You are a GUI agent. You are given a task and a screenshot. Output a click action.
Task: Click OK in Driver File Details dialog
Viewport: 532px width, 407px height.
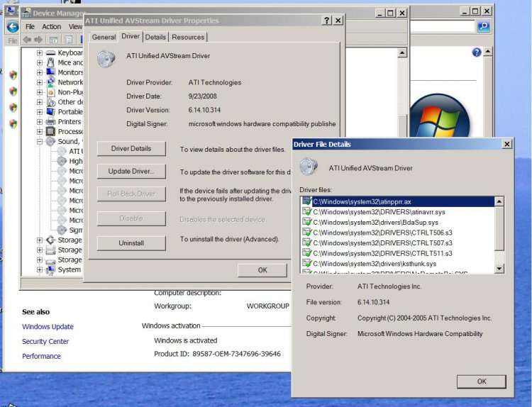pyautogui.click(x=482, y=381)
